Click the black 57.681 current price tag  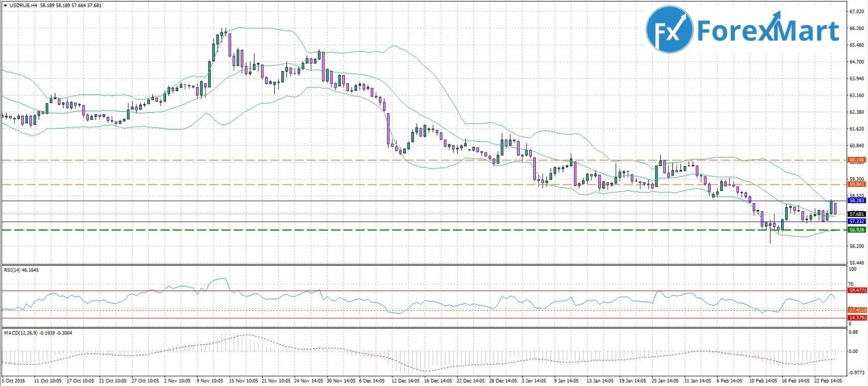pos(856,214)
